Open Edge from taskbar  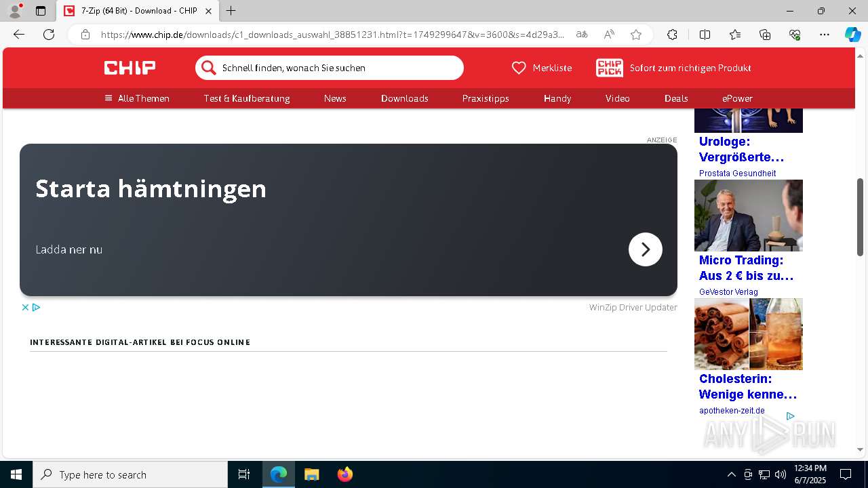pos(279,474)
